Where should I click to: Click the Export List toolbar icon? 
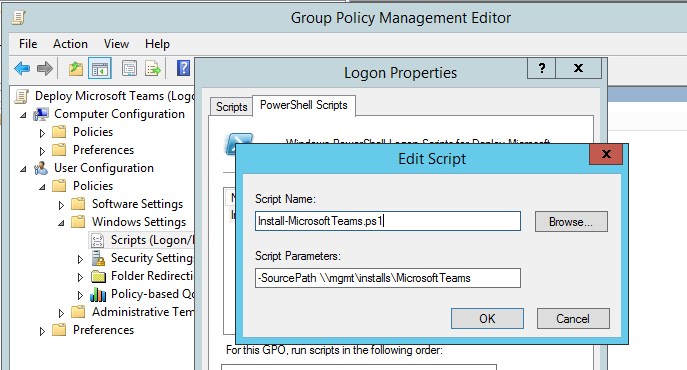pos(153,68)
